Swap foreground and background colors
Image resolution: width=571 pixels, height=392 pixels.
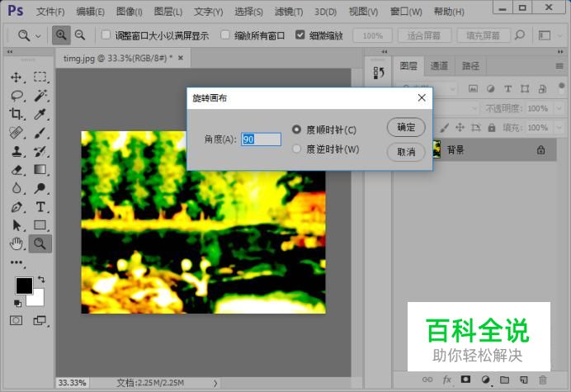pyautogui.click(x=41, y=280)
